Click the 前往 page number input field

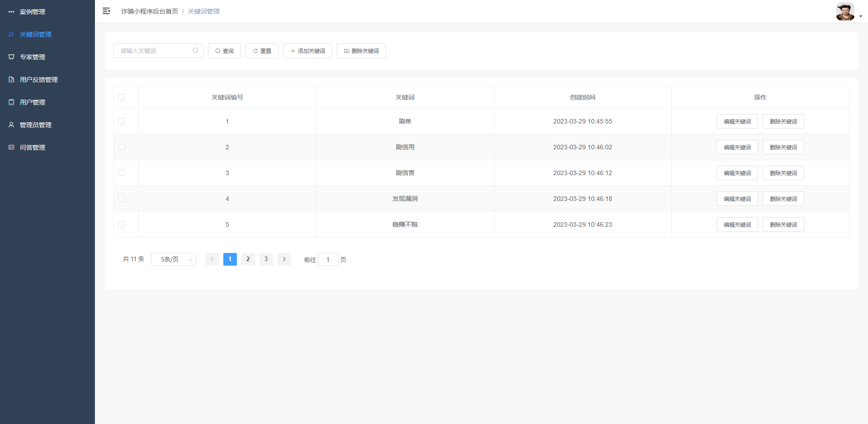click(328, 260)
